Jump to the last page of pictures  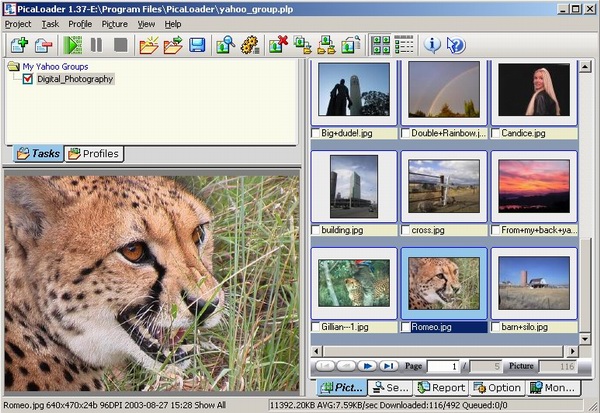(389, 366)
